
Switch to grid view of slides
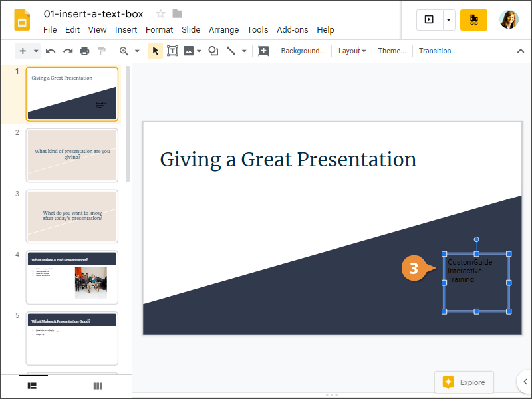pyautogui.click(x=97, y=386)
